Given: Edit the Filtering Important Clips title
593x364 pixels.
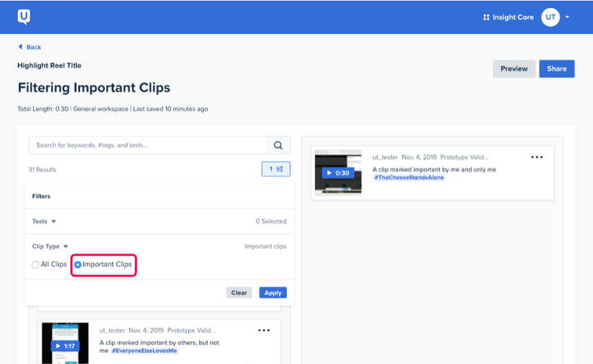Looking at the screenshot, I should click(94, 88).
